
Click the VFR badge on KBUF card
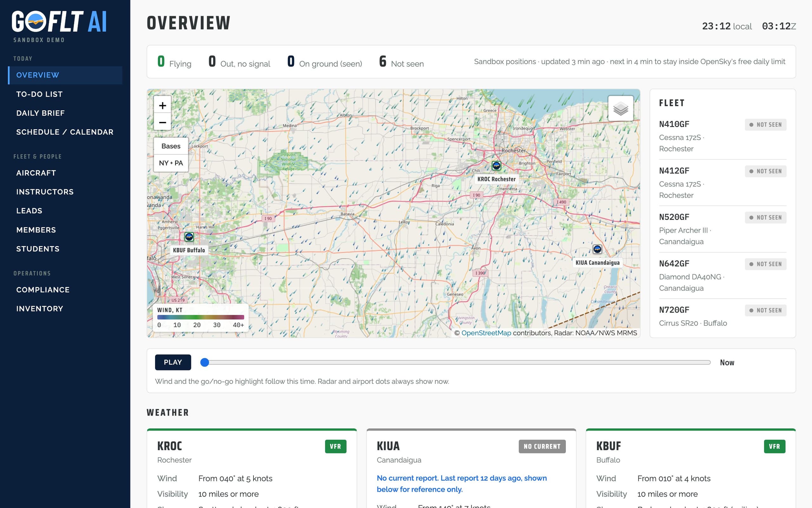[775, 446]
